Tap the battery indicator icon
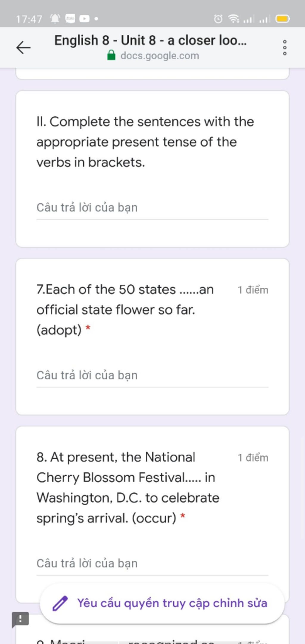305x644 pixels. [x=283, y=19]
